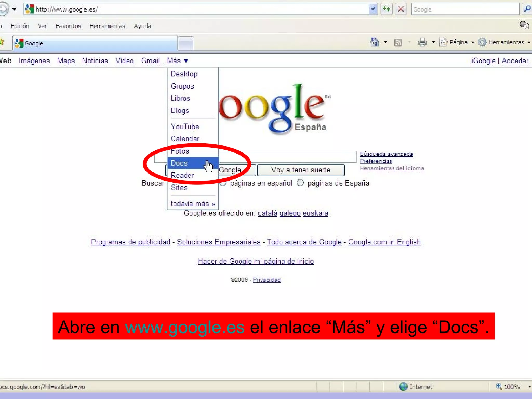Click the Herramientas gear icon
The width and height of the screenshot is (532, 399).
pos(482,42)
